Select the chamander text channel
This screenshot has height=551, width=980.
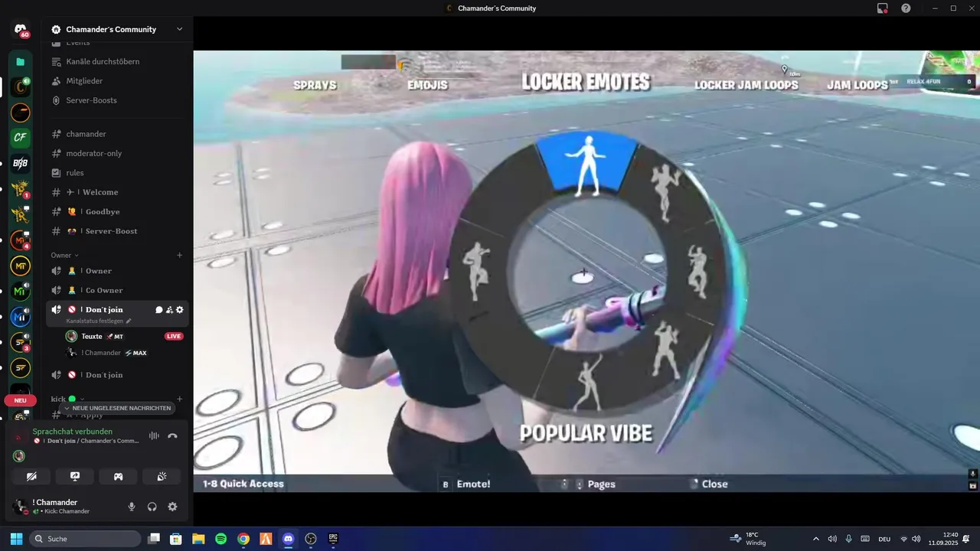(x=117, y=134)
